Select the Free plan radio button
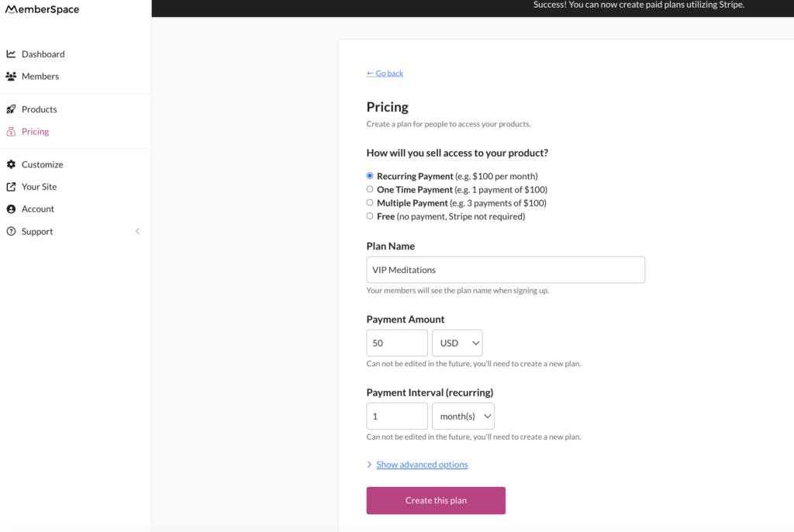 370,216
